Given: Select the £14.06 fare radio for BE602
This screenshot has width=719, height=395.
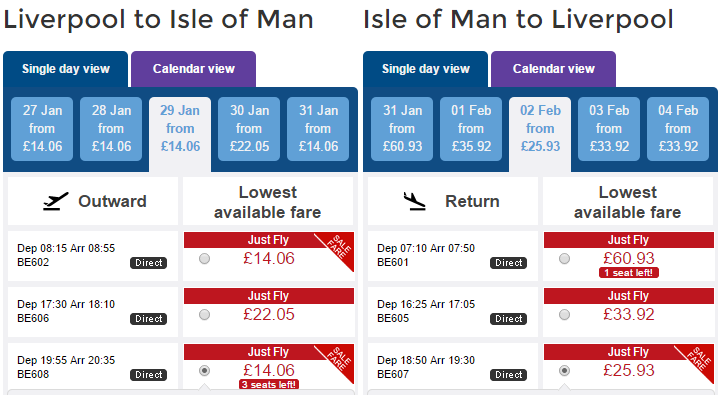Looking at the screenshot, I should pyautogui.click(x=205, y=259).
